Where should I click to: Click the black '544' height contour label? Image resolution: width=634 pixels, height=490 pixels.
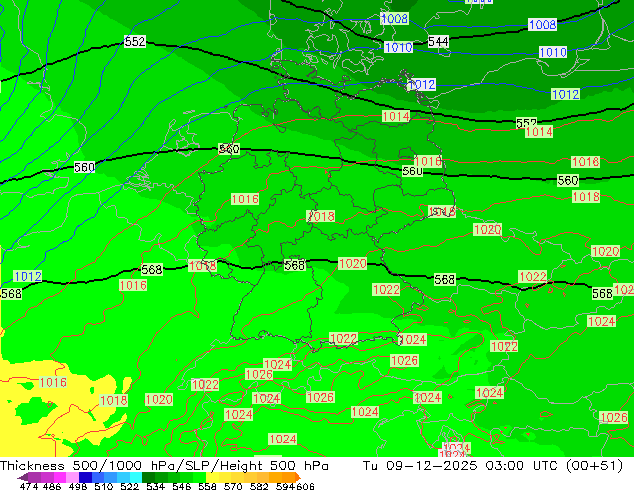(438, 41)
